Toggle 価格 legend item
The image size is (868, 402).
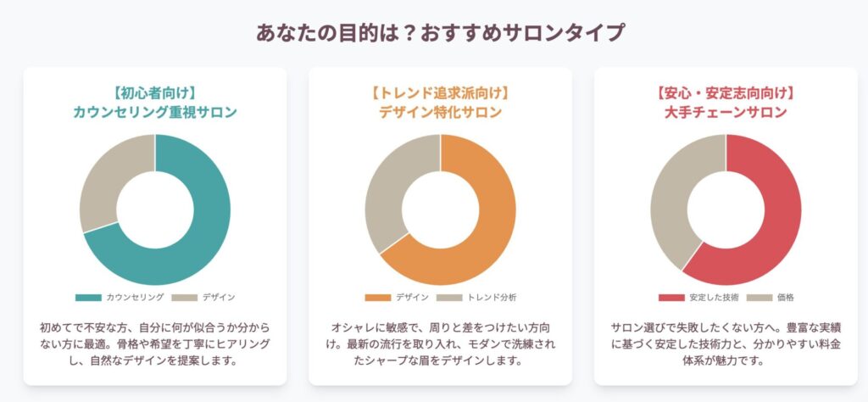click(x=770, y=298)
